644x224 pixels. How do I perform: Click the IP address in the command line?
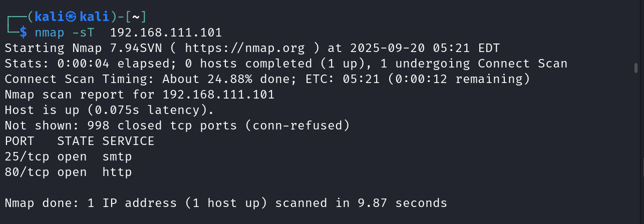click(165, 32)
